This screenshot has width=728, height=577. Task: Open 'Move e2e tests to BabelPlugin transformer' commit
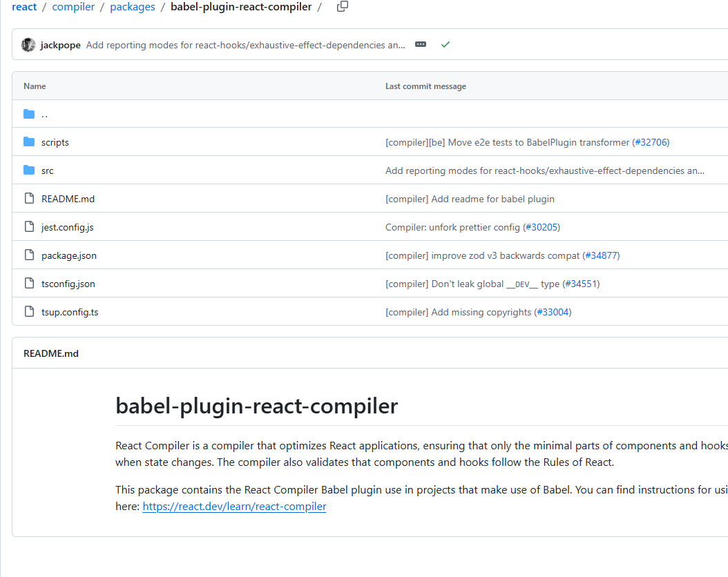click(x=508, y=142)
